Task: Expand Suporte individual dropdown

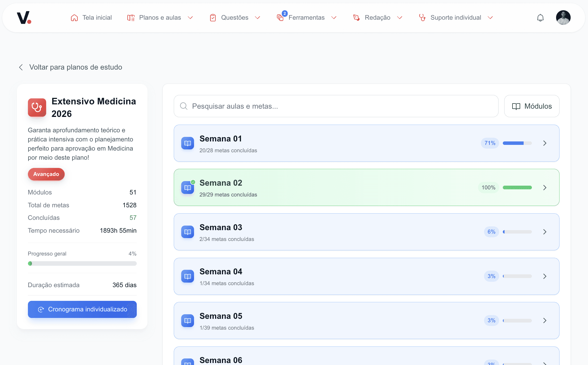Action: point(490,18)
